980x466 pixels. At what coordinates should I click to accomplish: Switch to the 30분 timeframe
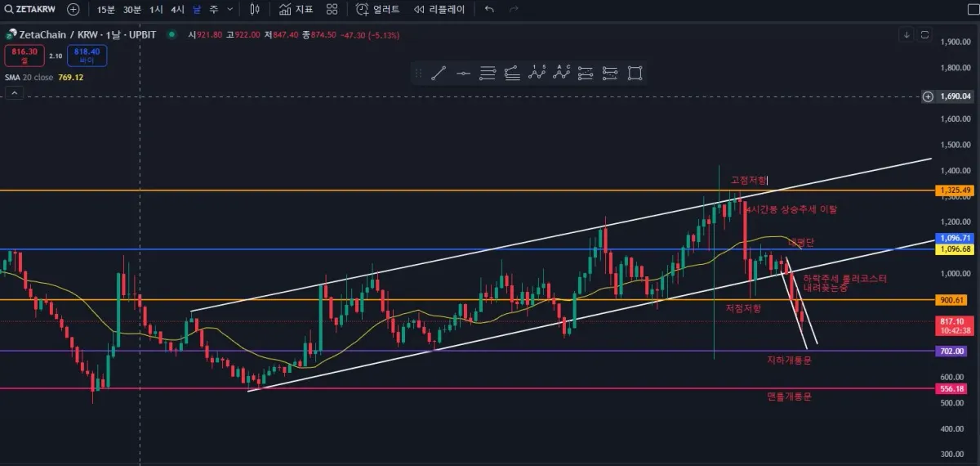(x=131, y=9)
